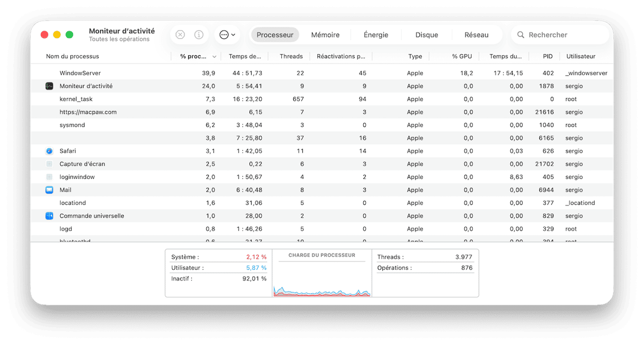The width and height of the screenshot is (644, 345).
Task: Click the Commande universelle process icon
Action: point(49,216)
